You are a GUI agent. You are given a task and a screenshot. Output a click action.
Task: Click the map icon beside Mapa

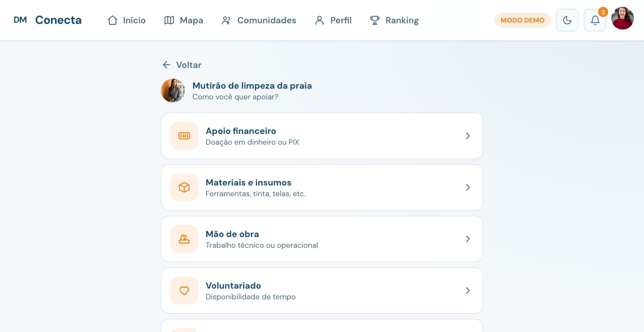click(169, 20)
